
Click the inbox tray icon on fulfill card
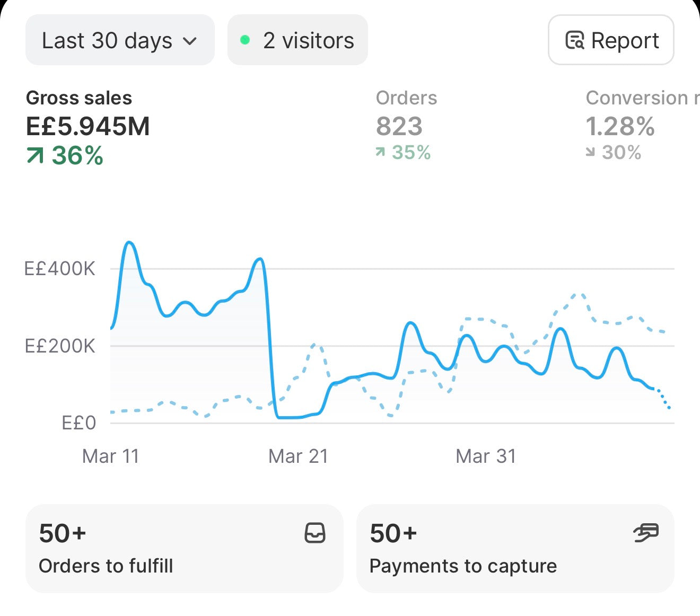coord(315,533)
